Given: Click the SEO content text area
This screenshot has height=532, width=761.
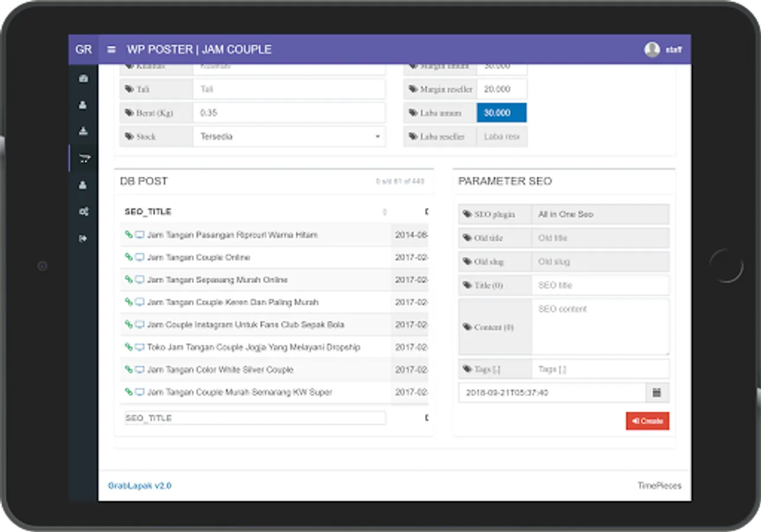Looking at the screenshot, I should tap(600, 327).
